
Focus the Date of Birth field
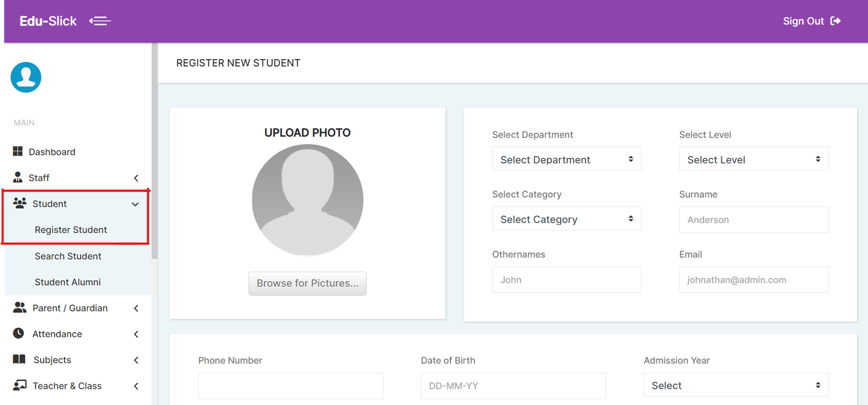pyautogui.click(x=513, y=385)
